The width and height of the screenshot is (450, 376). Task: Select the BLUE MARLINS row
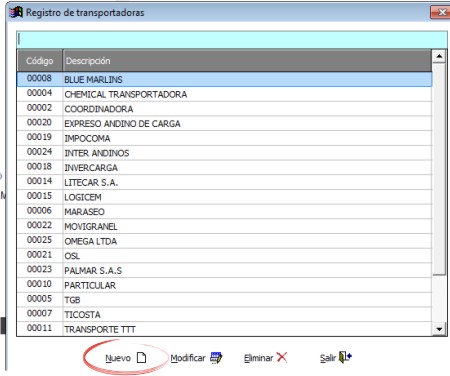pyautogui.click(x=224, y=79)
